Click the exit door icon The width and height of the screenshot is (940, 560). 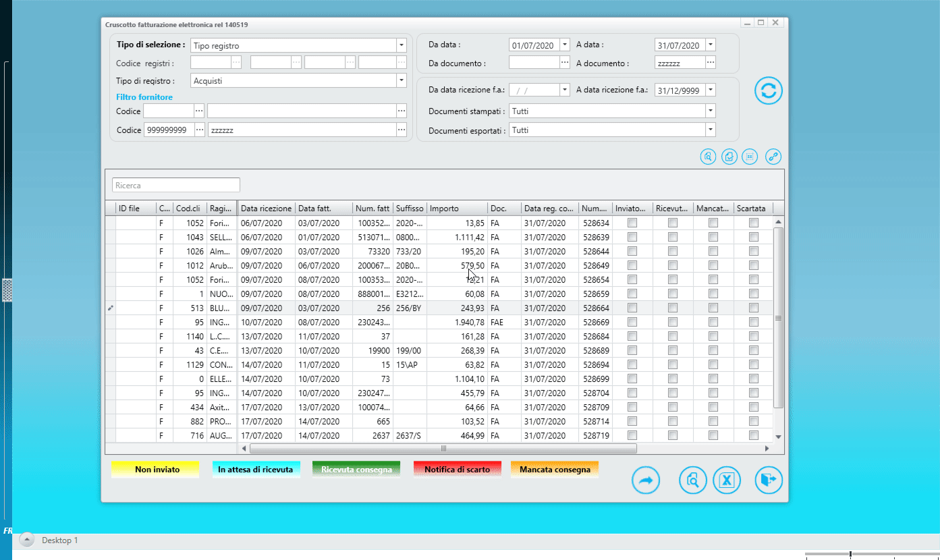pyautogui.click(x=769, y=480)
